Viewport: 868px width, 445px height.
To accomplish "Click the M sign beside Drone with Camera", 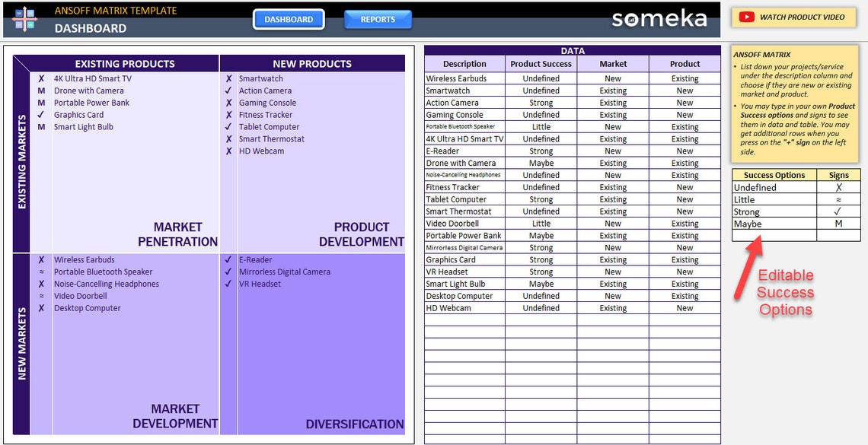I will tap(41, 91).
